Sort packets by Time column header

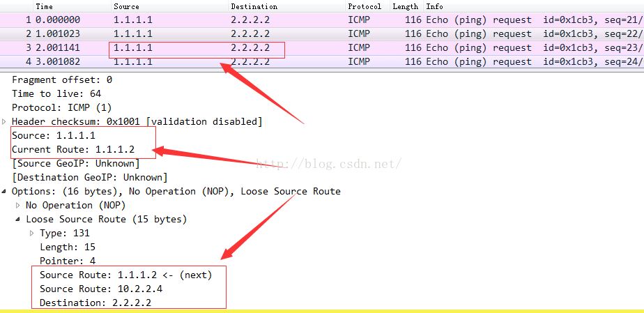coord(44,6)
